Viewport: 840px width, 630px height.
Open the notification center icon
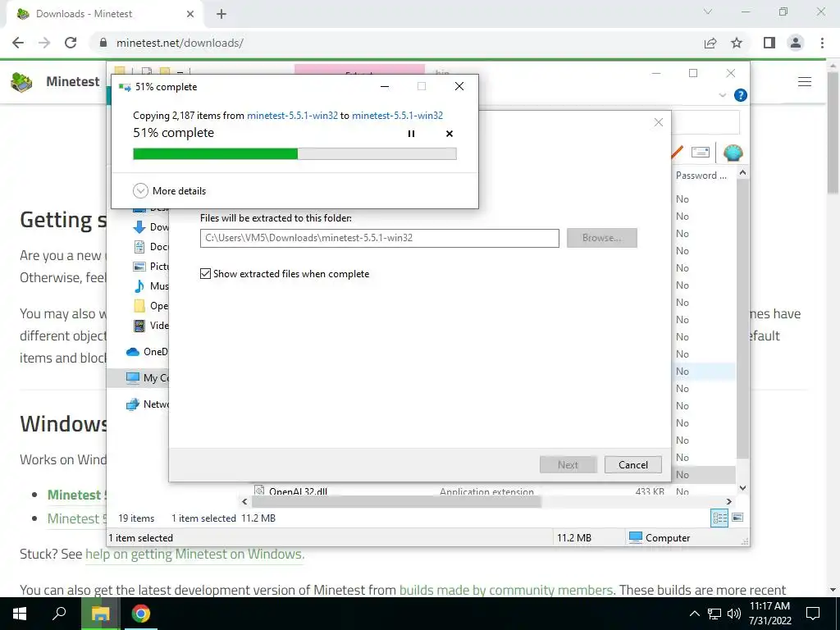coord(813,614)
